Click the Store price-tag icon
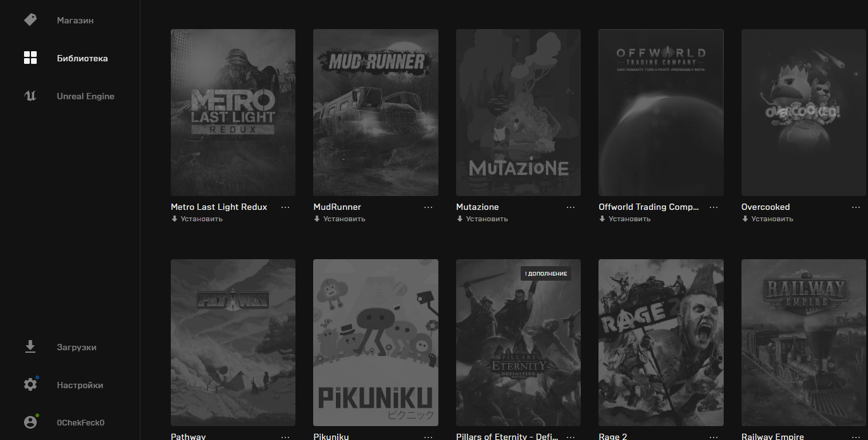Image resolution: width=868 pixels, height=440 pixels. point(30,20)
